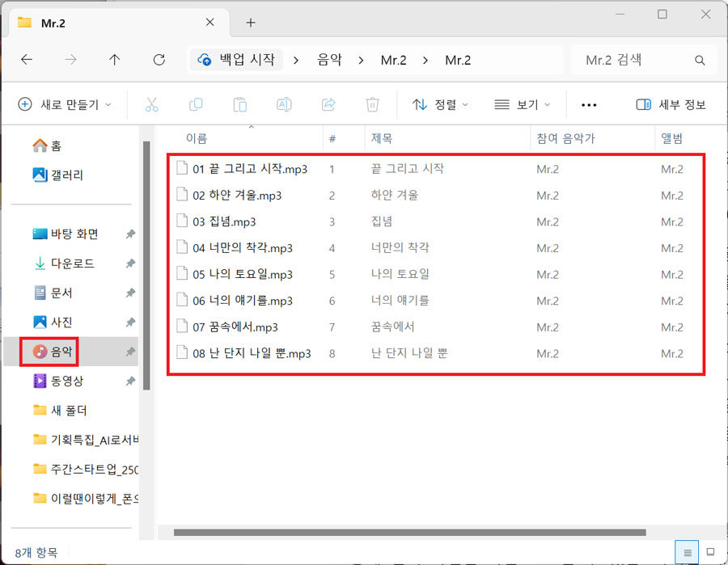Open the 새로 만들기 dropdown

[65, 104]
